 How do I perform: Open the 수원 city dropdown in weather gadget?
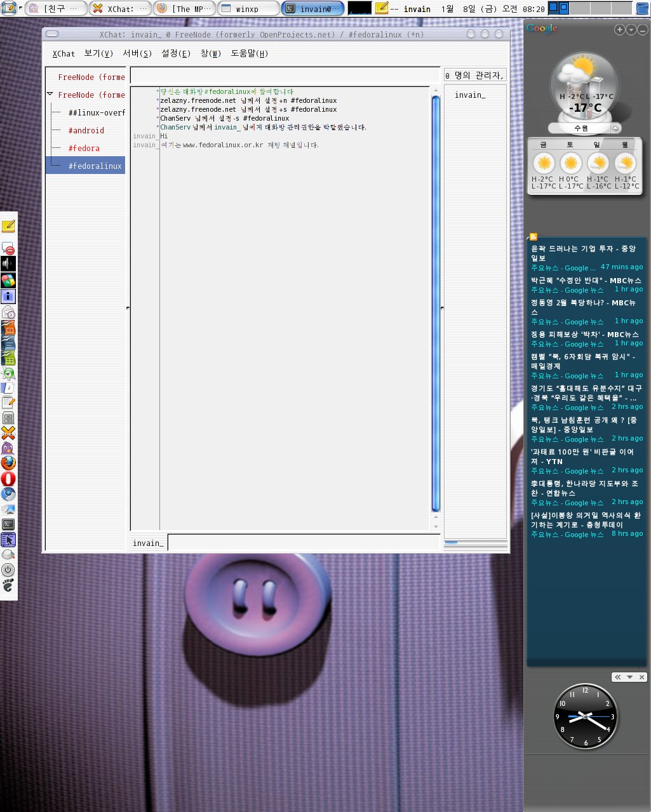tap(615, 128)
